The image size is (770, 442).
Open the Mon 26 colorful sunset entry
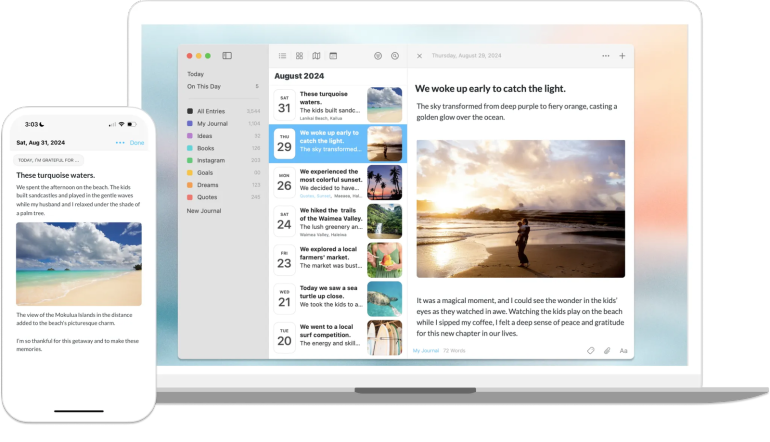(x=338, y=182)
